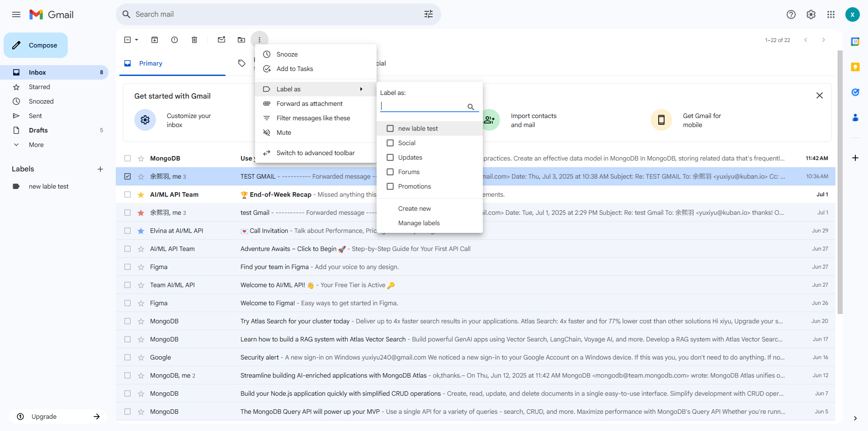Click the Get Gmail for mobile phone icon
This screenshot has height=431, width=868.
click(661, 120)
